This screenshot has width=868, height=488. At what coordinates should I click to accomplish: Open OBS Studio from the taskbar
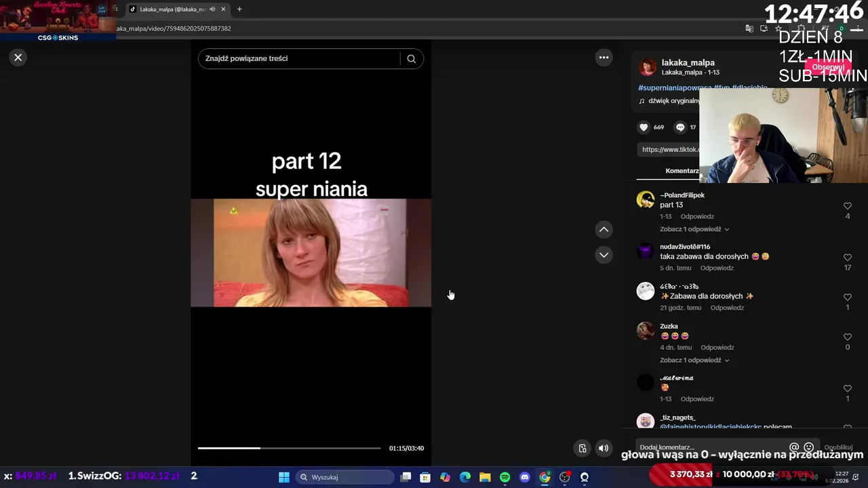point(564,477)
